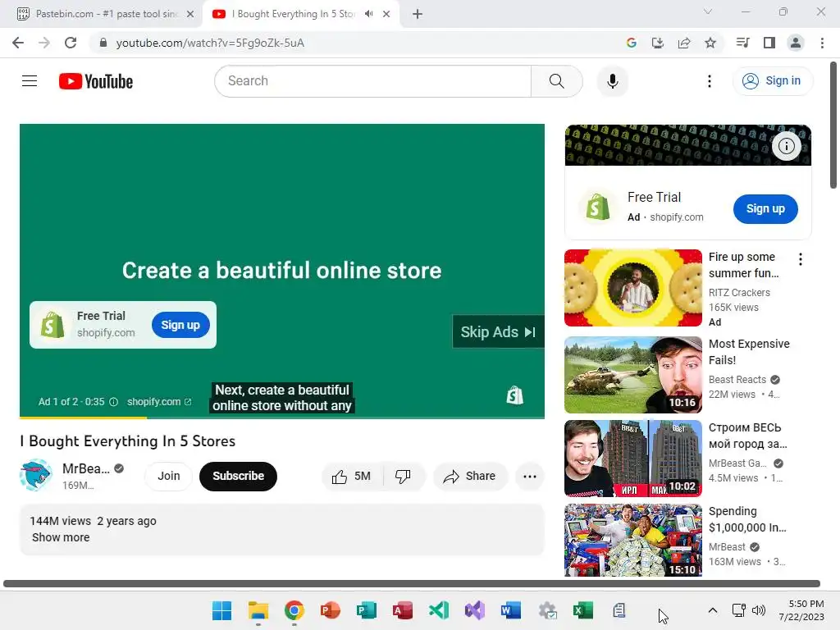Click the address bar URL
840x630 pixels.
tap(210, 43)
